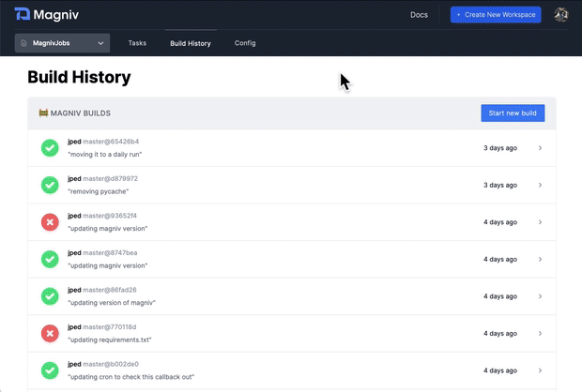The width and height of the screenshot is (582, 392).
Task: Click success checkmark icon for master@d879972
Action: [x=50, y=185]
